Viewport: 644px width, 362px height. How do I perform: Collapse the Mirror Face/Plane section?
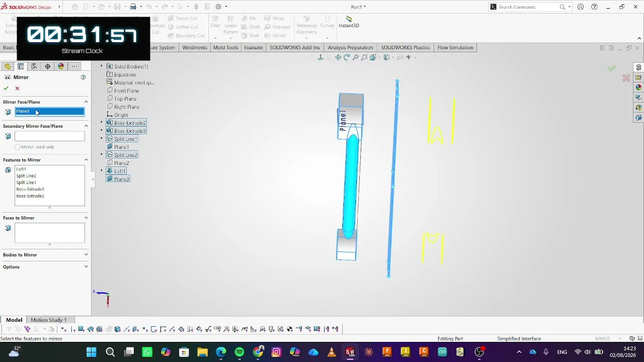click(x=86, y=102)
